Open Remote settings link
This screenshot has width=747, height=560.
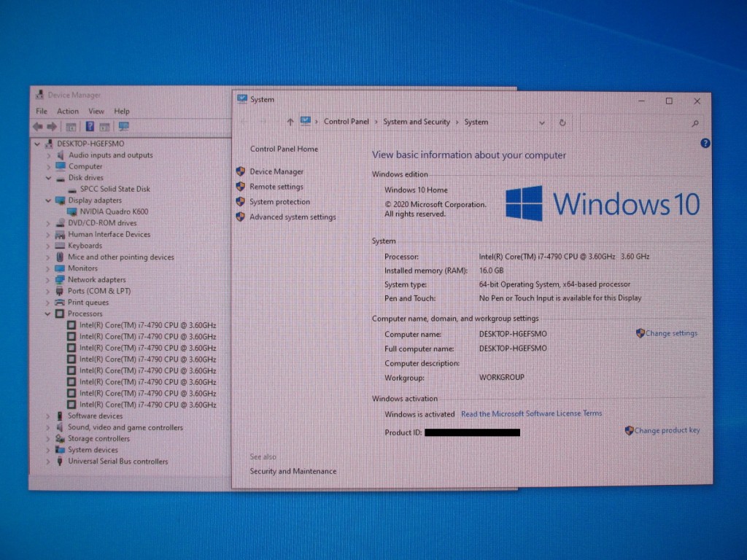(x=276, y=187)
